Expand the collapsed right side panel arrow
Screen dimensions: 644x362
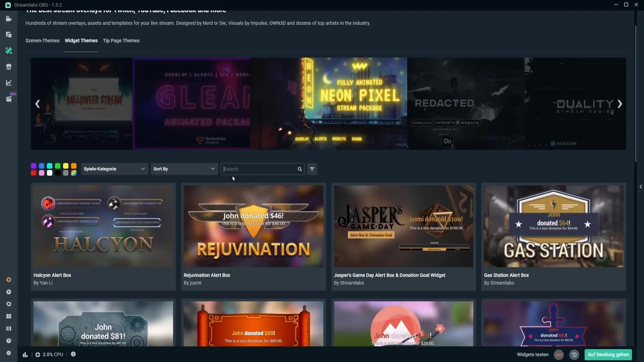641,187
